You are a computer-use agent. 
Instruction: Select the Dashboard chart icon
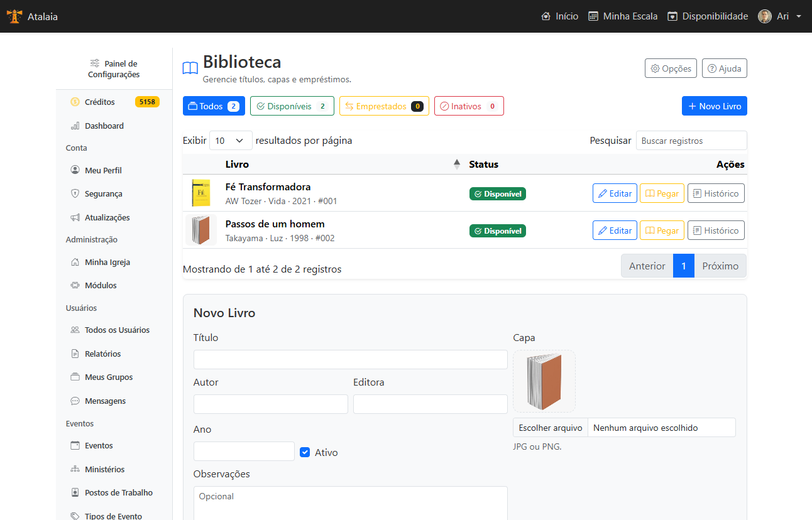(x=75, y=126)
